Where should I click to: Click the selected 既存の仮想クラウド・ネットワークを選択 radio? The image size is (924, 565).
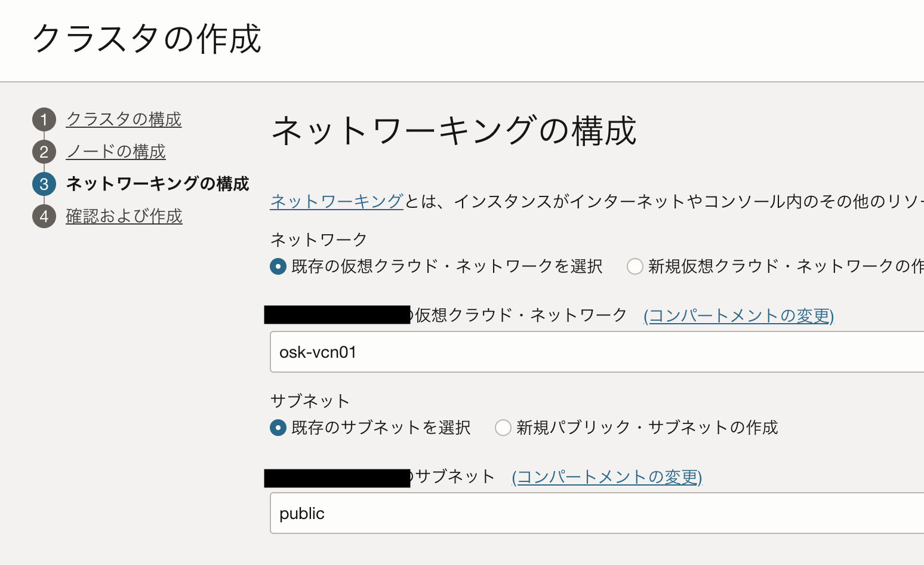[x=278, y=266]
